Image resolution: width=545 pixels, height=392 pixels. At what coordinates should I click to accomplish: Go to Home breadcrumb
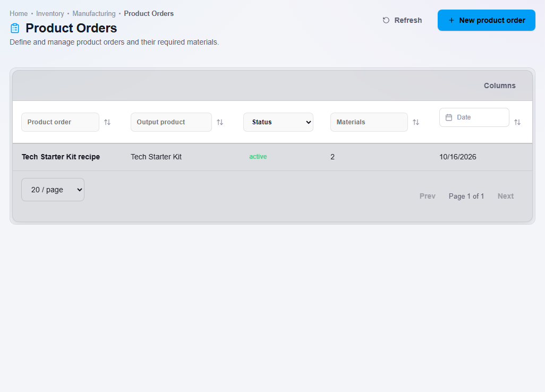pos(19,14)
